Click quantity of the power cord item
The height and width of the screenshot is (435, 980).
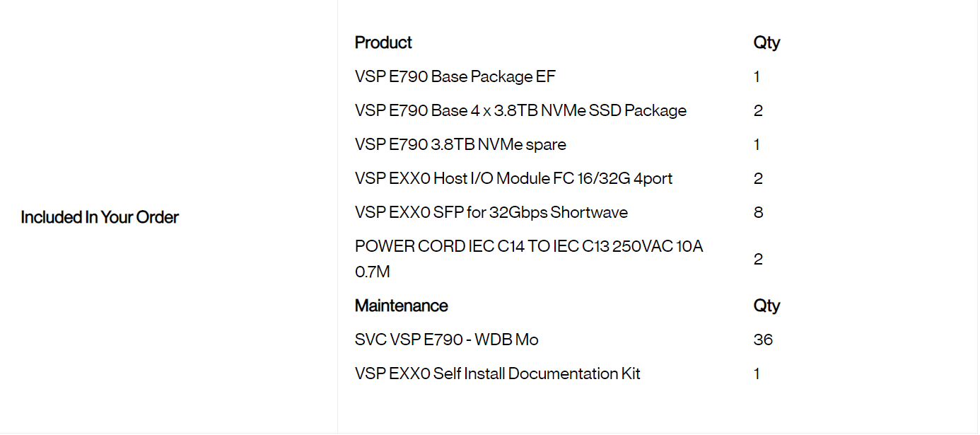tap(758, 259)
